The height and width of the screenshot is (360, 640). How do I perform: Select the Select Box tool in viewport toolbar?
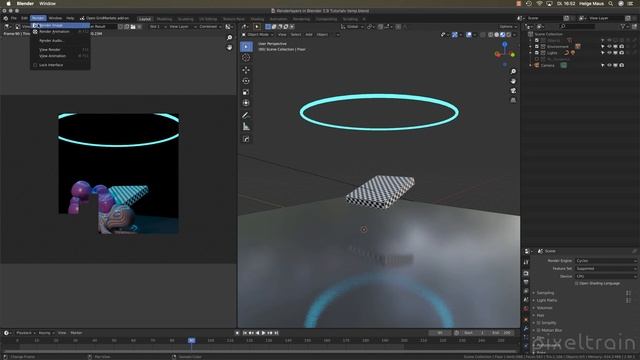pos(246,47)
